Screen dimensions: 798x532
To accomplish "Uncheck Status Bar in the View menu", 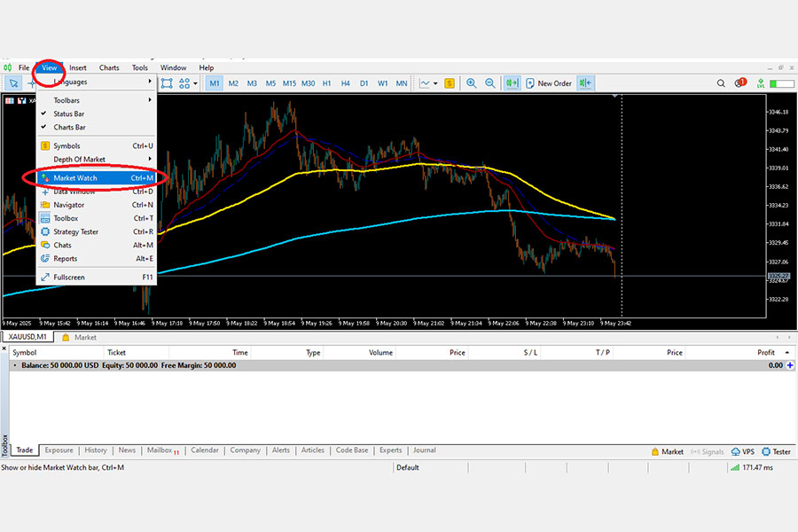I will (x=97, y=113).
